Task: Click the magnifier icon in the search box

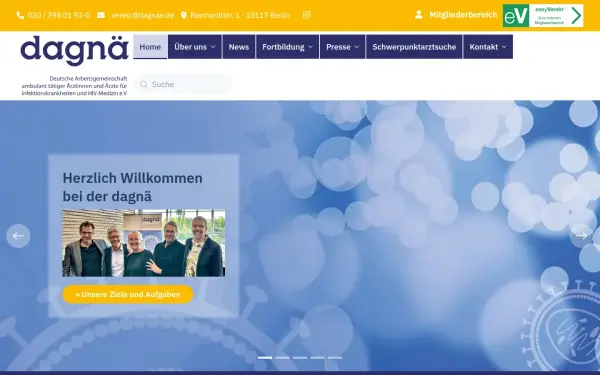Action: click(x=143, y=84)
